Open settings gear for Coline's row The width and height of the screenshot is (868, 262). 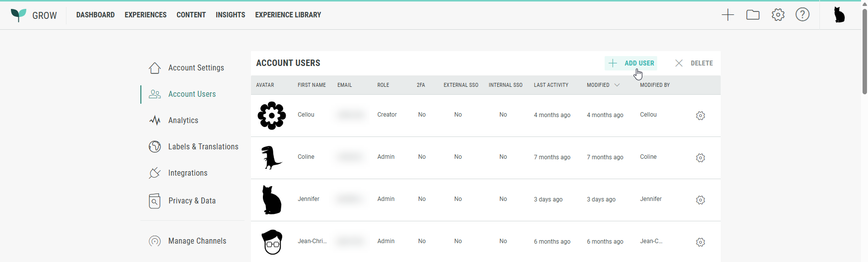point(700,158)
